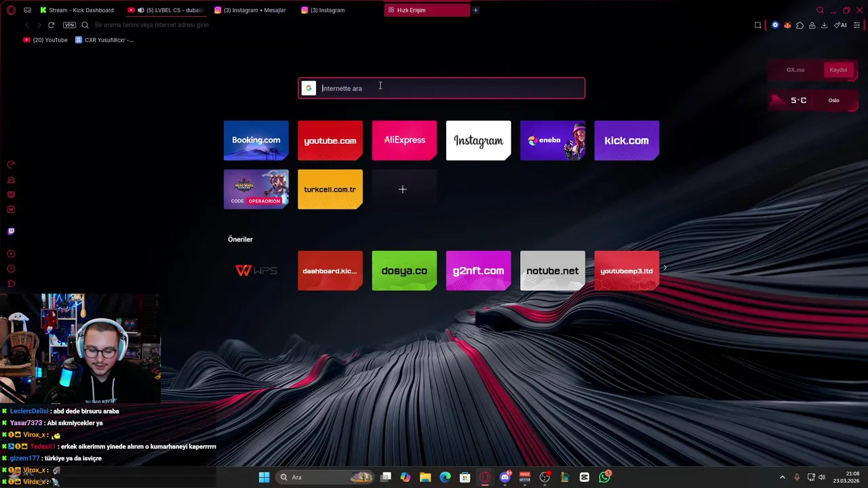Open the Hero Wars OPERAORION tile

[256, 189]
